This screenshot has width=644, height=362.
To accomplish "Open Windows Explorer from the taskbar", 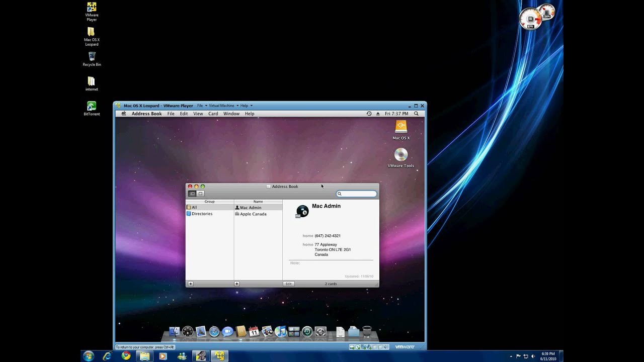I will [144, 356].
